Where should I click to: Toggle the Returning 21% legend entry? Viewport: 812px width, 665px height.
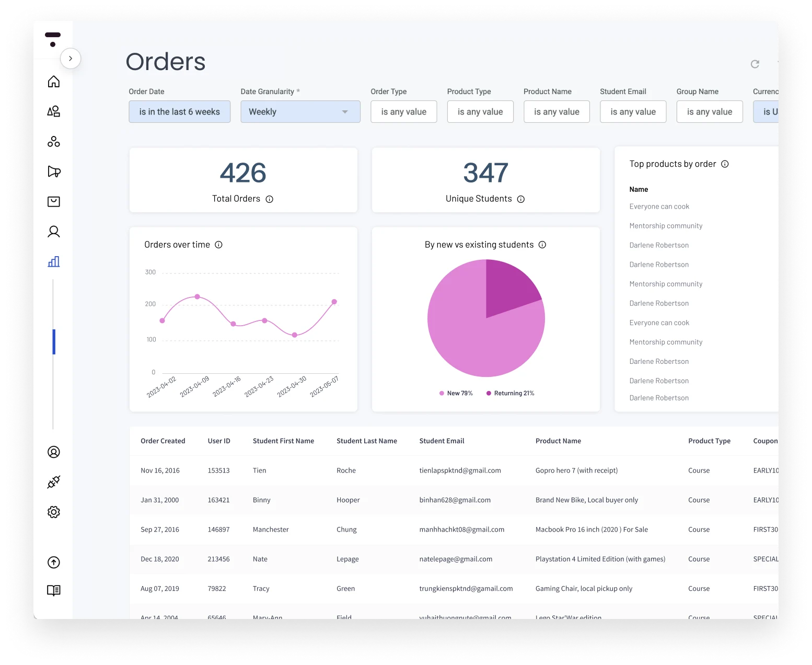511,393
